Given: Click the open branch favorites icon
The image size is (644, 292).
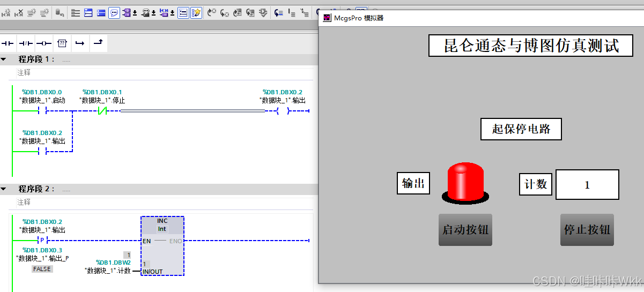Looking at the screenshot, I should pyautogui.click(x=80, y=43).
